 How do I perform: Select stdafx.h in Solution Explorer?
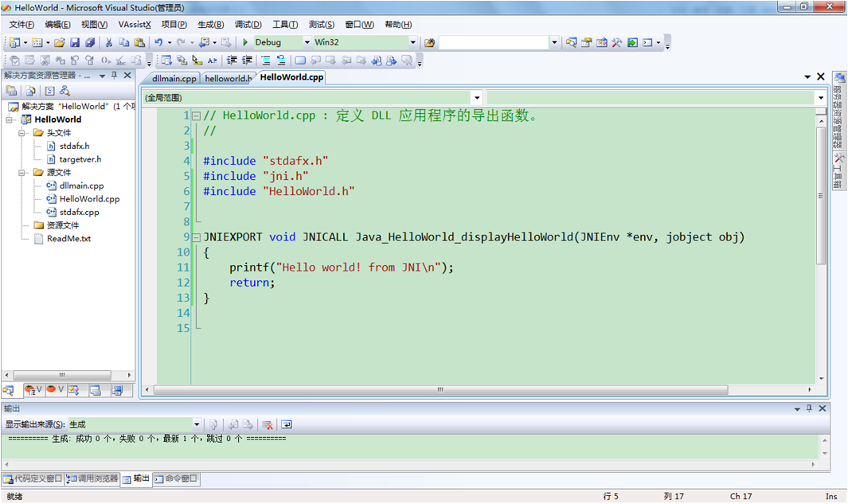(74, 146)
